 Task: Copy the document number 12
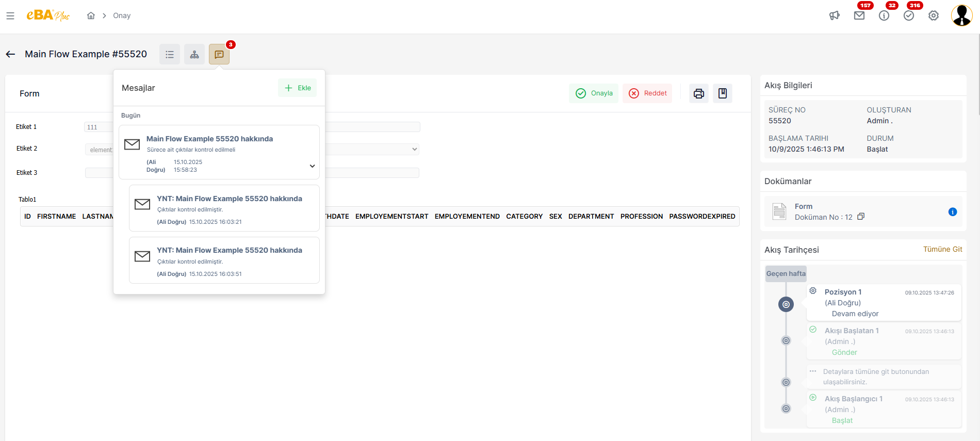click(x=860, y=217)
